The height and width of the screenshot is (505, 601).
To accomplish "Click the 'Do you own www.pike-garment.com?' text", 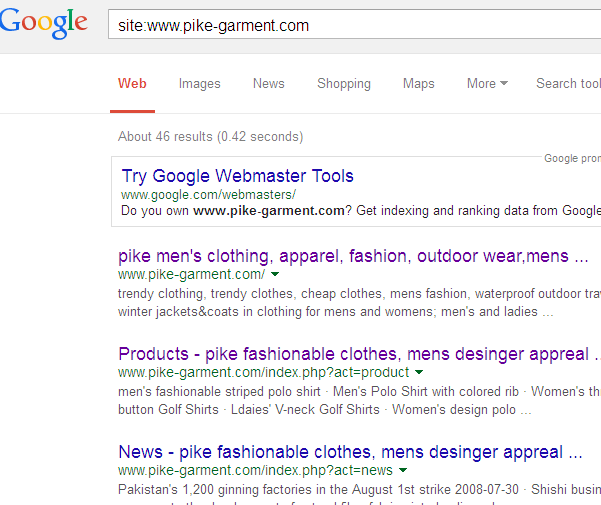I will point(236,210).
